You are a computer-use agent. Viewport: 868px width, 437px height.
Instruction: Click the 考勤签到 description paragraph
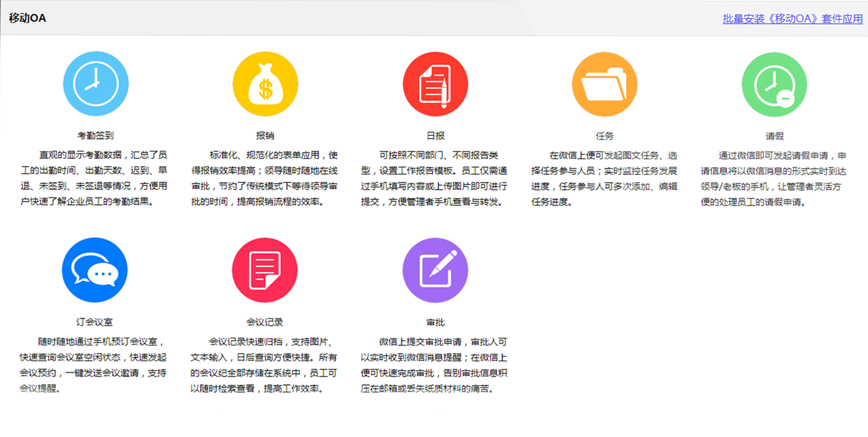[94, 178]
